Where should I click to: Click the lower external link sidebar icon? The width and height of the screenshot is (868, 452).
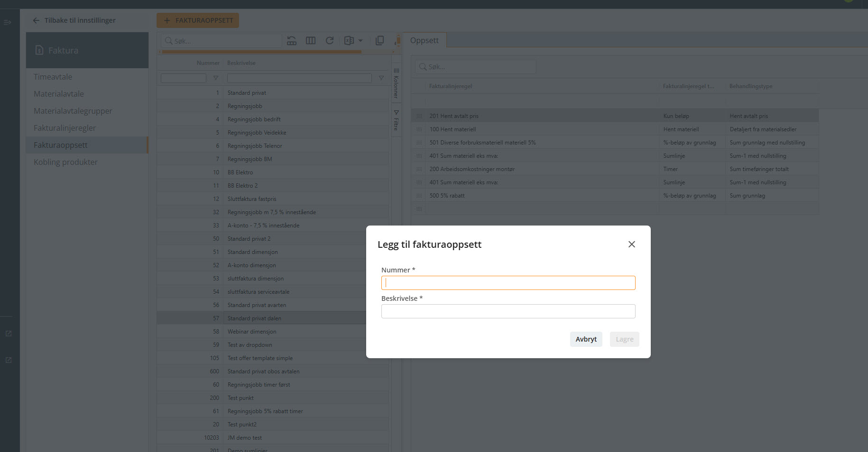(x=9, y=360)
